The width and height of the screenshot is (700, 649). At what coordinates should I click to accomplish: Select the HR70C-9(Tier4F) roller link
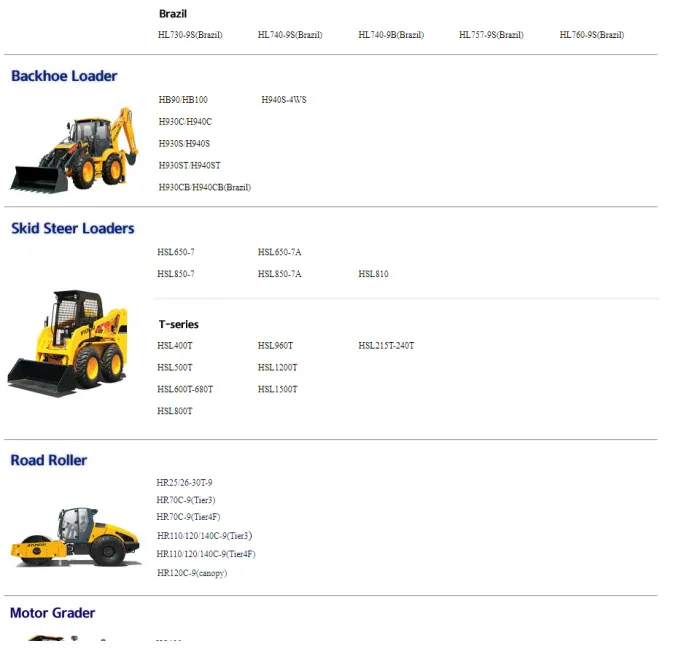point(188,516)
